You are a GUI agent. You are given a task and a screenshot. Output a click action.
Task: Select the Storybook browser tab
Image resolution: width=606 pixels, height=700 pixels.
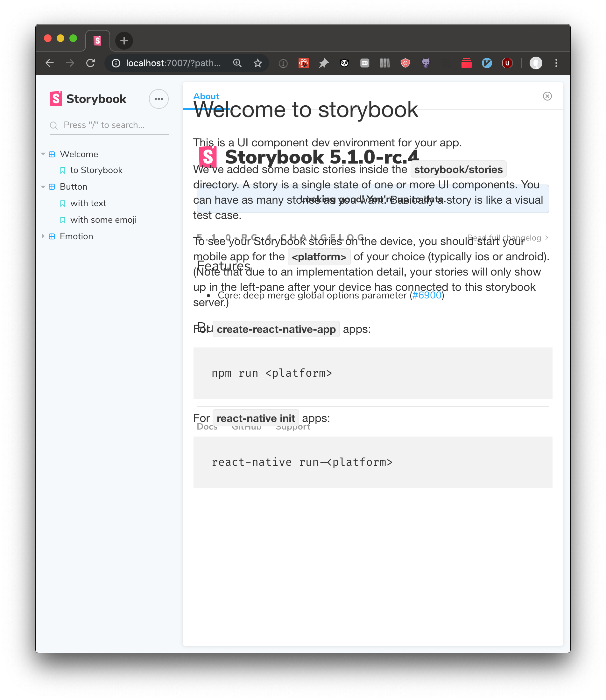(97, 41)
